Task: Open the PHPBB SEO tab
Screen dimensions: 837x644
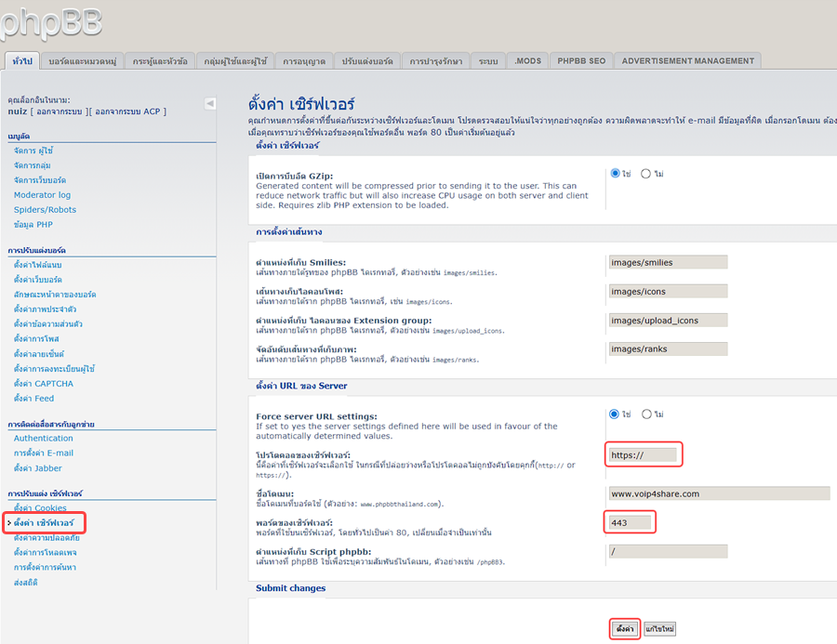Action: click(581, 61)
